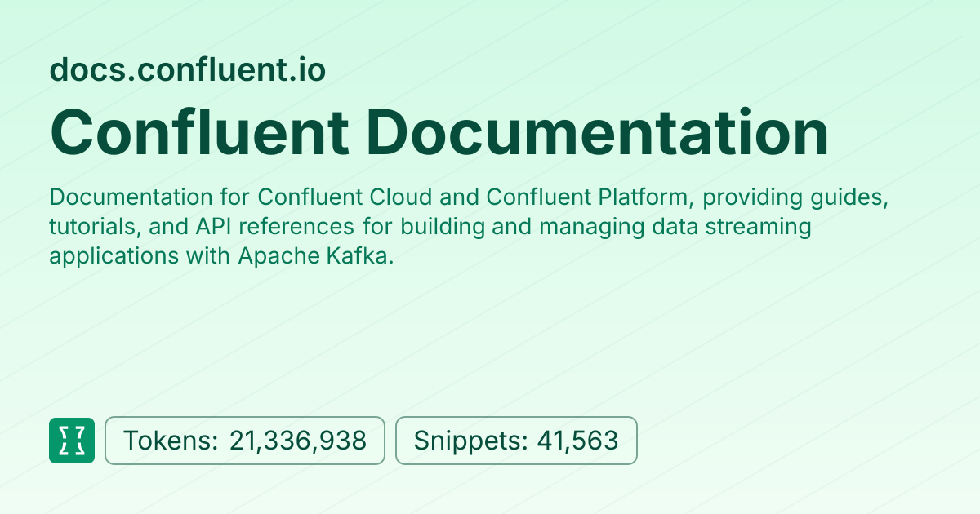
Task: Click the docs.confluent.io domain text
Action: point(188,70)
